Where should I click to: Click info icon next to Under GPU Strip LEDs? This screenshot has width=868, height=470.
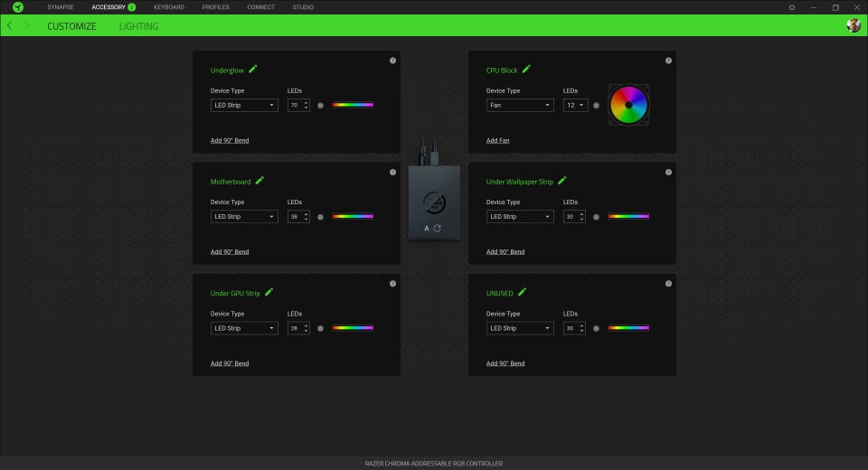click(x=320, y=328)
